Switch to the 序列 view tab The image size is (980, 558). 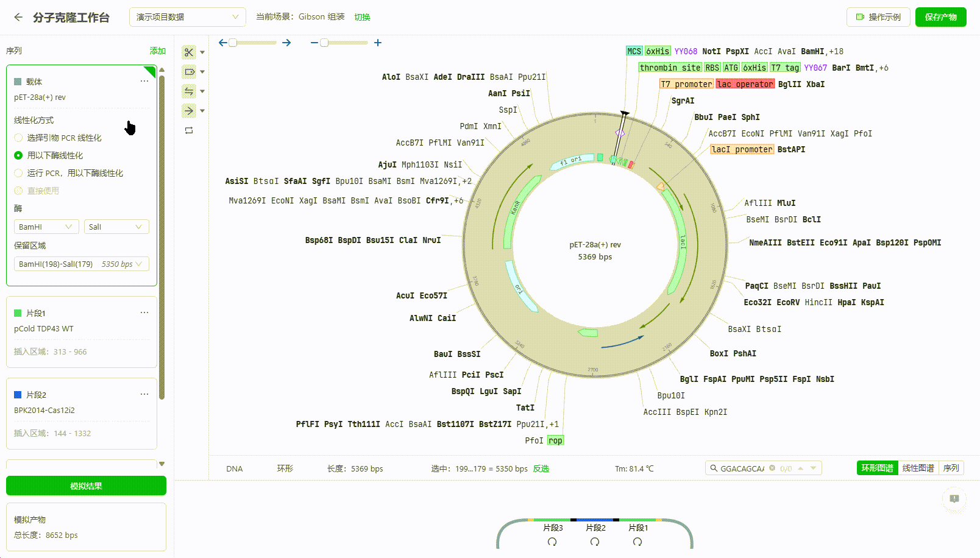click(951, 468)
